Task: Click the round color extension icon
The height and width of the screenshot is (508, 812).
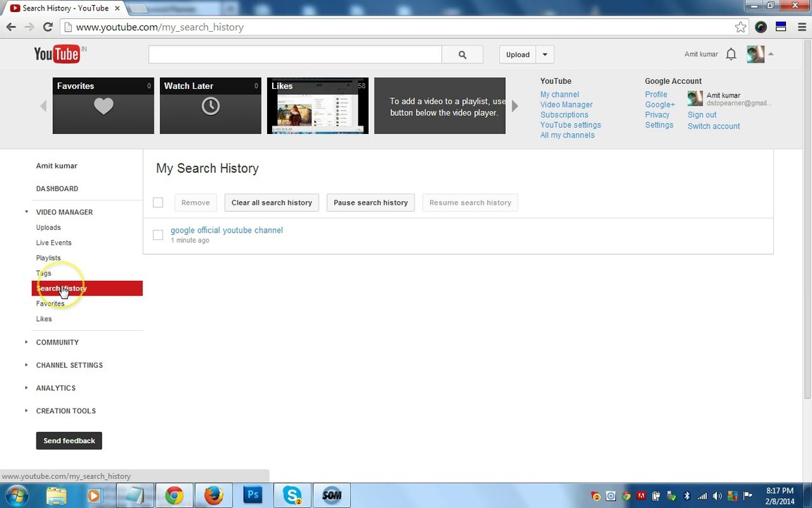Action: point(761,27)
